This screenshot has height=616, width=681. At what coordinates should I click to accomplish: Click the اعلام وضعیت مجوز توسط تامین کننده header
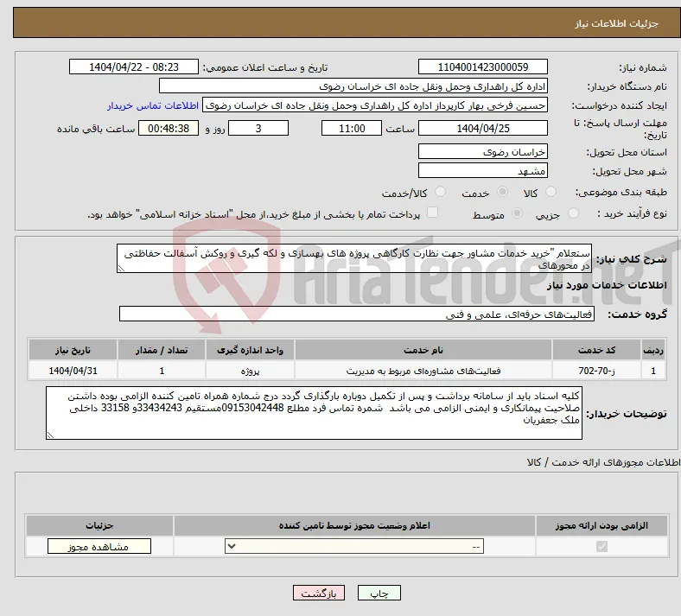point(354,525)
